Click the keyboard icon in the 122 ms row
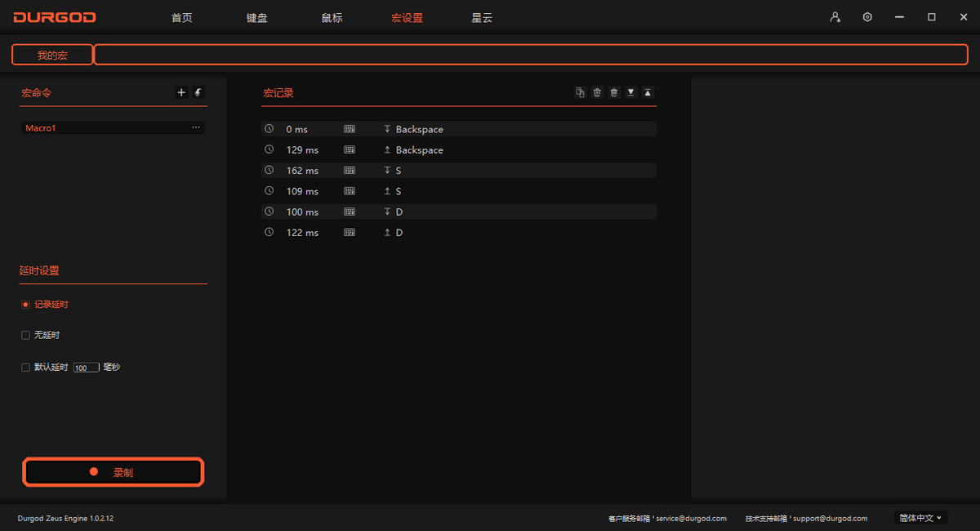 350,232
